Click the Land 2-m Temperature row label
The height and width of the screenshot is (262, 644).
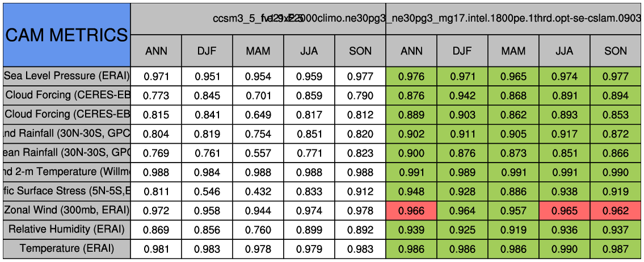tap(66, 172)
